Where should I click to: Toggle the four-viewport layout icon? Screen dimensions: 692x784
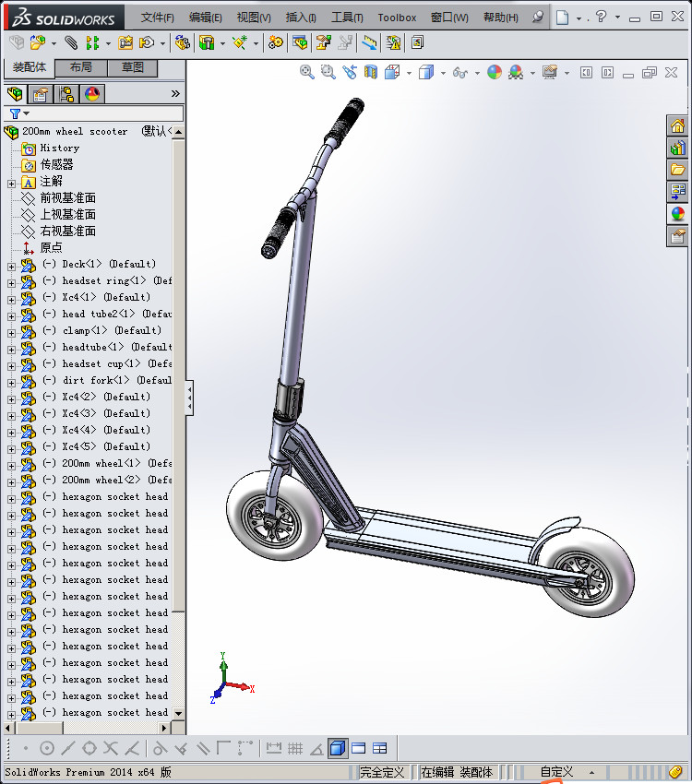pos(380,749)
